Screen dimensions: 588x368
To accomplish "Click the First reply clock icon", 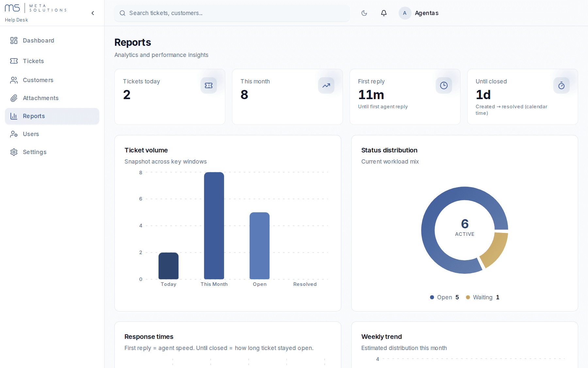I will click(x=444, y=85).
